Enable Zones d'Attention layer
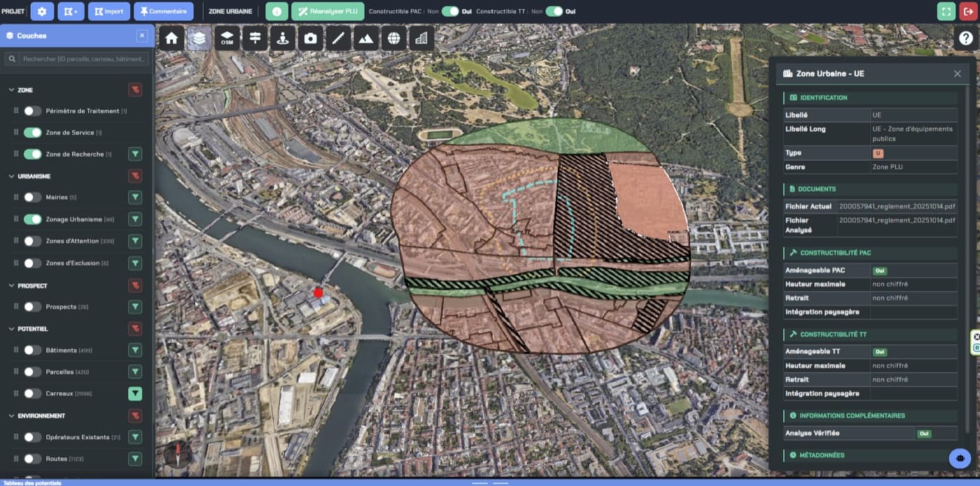 [32, 241]
